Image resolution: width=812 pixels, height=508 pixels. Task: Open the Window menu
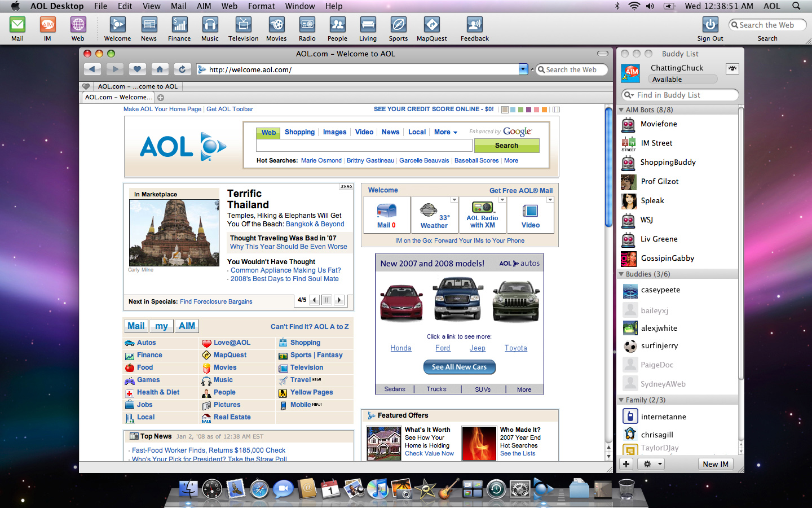click(x=300, y=6)
